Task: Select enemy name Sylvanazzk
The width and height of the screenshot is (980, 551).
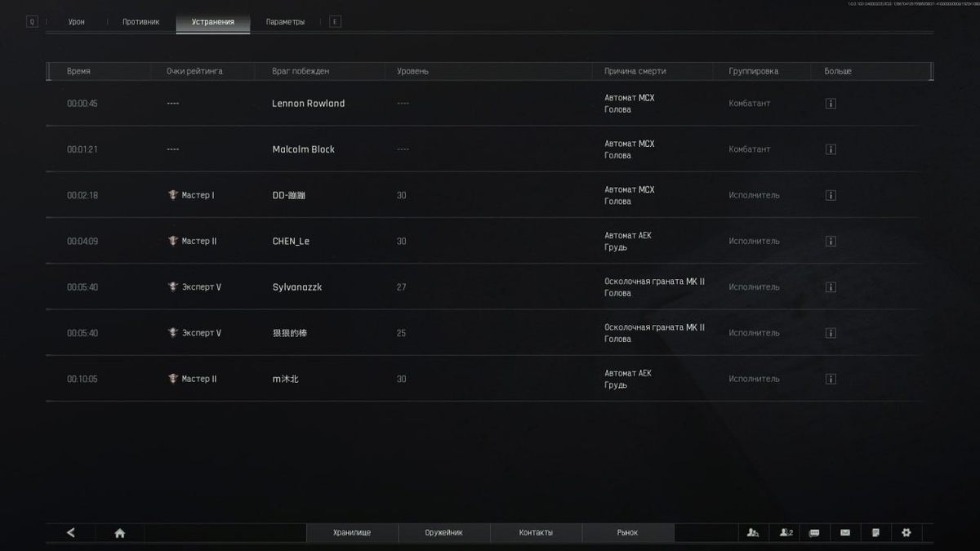Action: click(x=297, y=287)
